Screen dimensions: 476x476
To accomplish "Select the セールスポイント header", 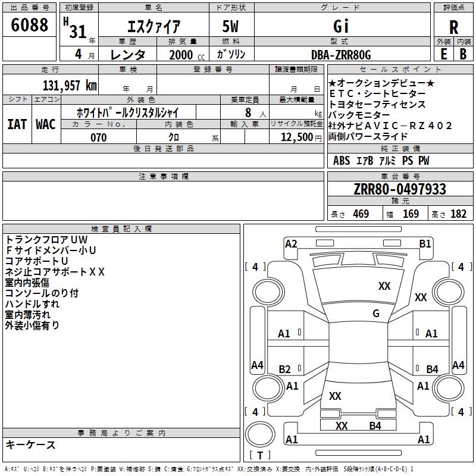I will click(400, 69).
